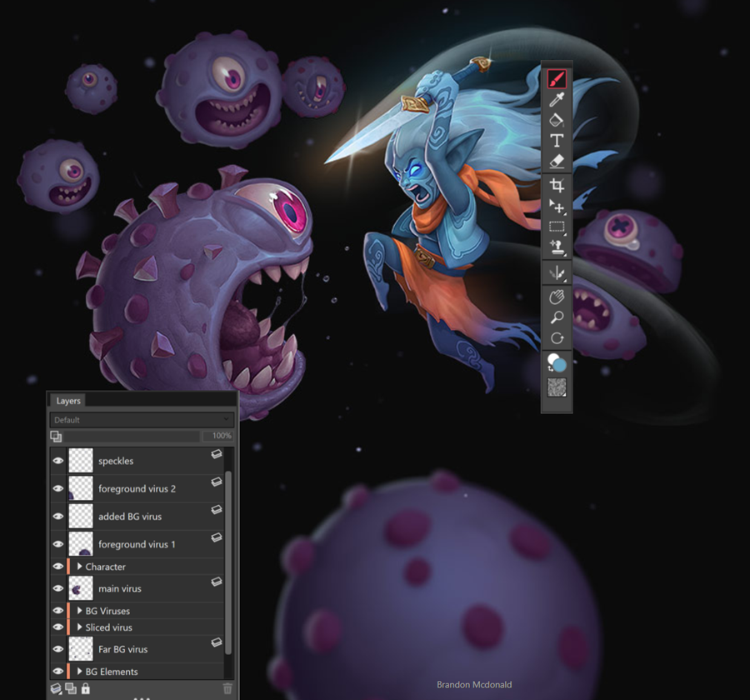Select the Crop tool
The image size is (750, 700).
tap(557, 185)
